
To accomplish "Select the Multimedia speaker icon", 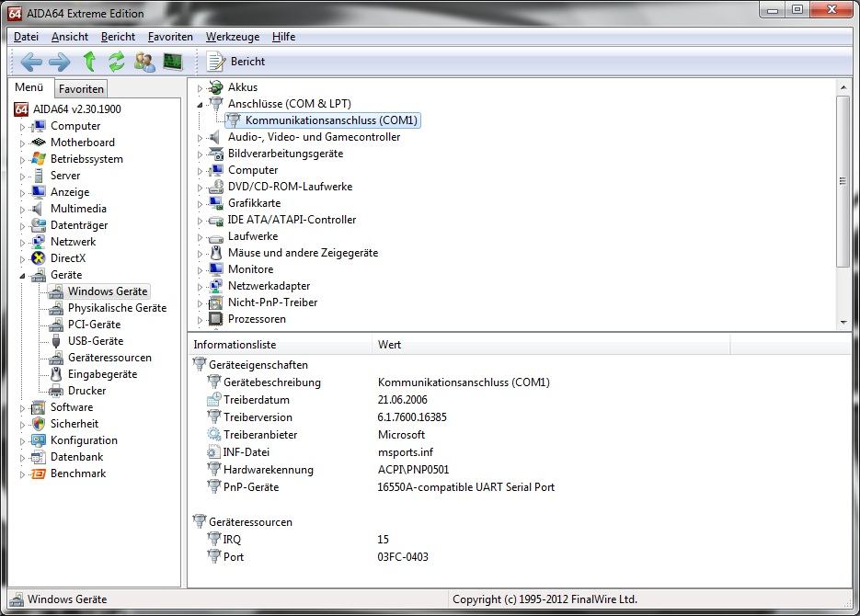I will click(39, 209).
